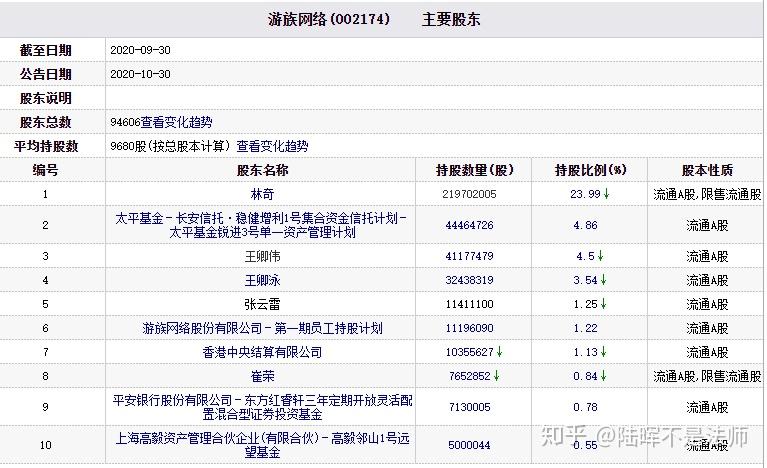
Task: Click the date value 2020-09-30
Action: (140, 50)
